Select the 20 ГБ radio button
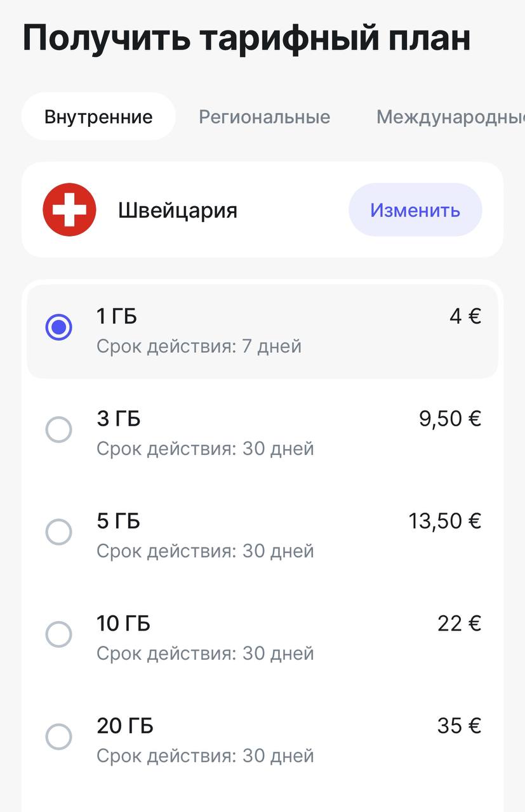525x812 pixels. click(59, 737)
